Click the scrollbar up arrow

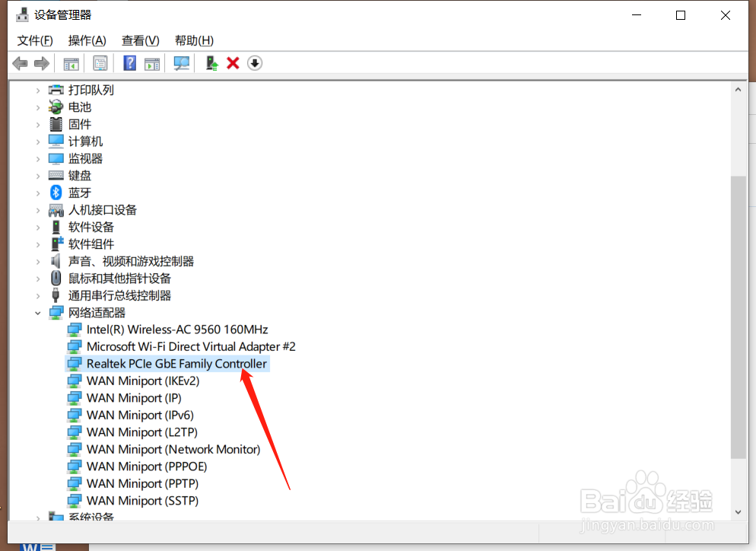pos(739,90)
